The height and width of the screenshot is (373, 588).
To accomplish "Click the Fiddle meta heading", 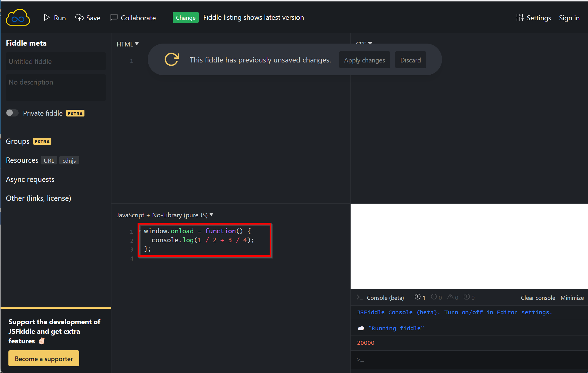I will [26, 43].
